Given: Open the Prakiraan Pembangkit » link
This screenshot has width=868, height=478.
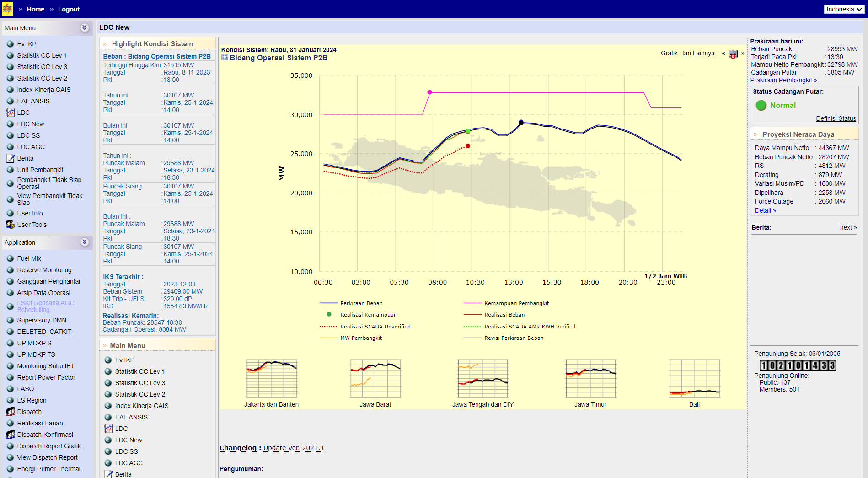Looking at the screenshot, I should [783, 80].
